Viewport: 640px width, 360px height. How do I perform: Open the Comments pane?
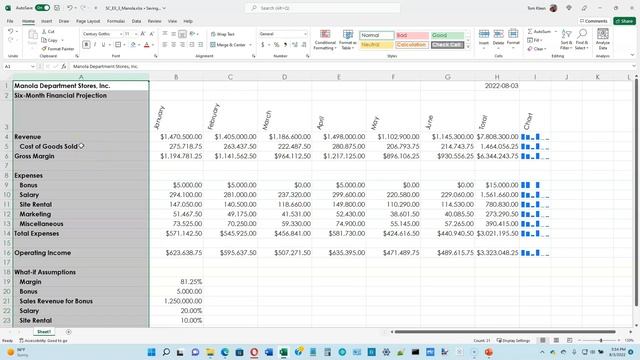pos(593,21)
